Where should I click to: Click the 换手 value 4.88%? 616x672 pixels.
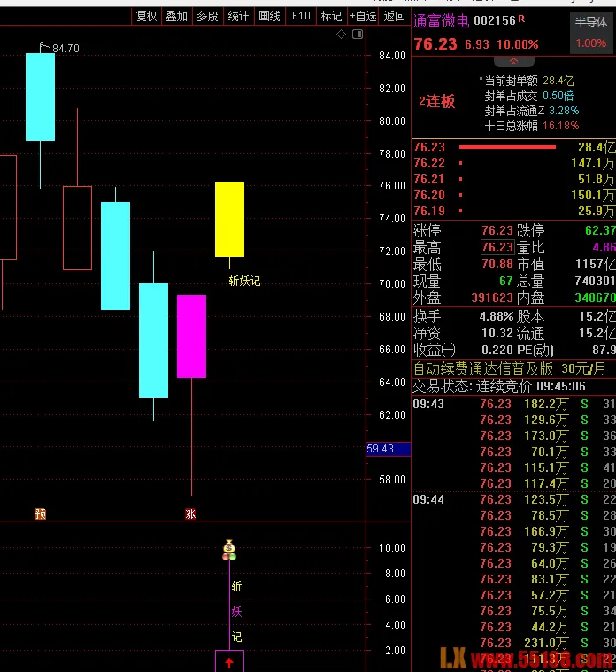point(496,317)
